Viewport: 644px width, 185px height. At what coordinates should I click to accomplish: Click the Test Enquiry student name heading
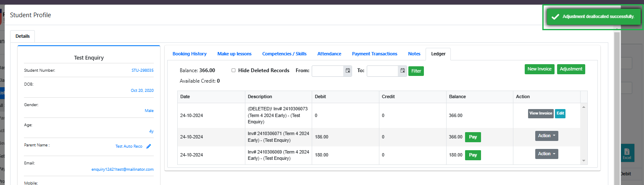(89, 58)
